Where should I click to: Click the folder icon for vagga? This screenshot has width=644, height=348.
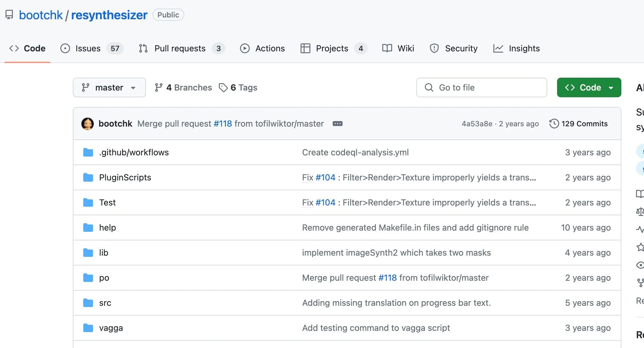point(88,328)
